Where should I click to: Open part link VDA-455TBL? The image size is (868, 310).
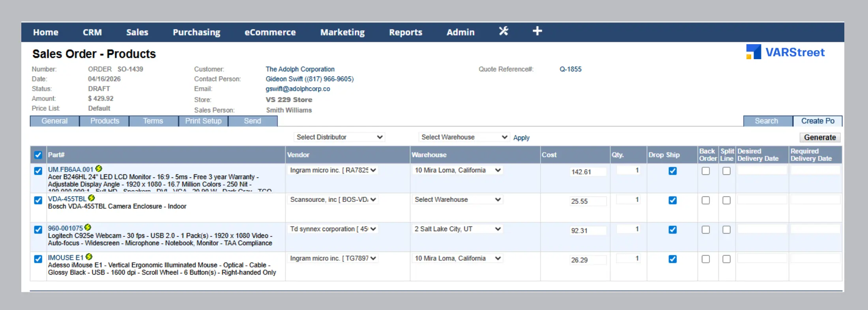click(67, 199)
